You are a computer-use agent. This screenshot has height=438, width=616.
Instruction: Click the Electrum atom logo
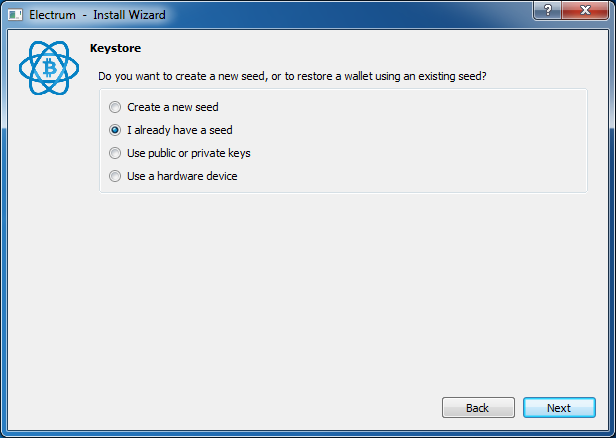point(49,68)
